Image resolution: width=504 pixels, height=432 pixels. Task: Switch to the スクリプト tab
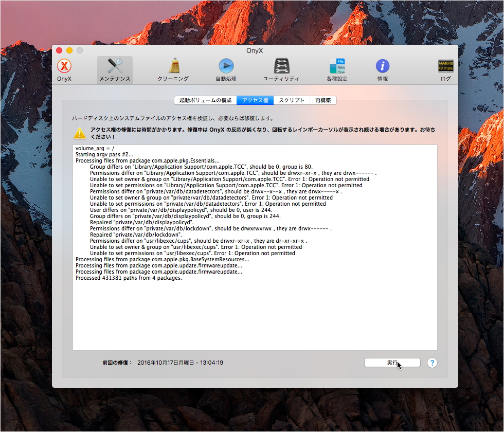292,100
